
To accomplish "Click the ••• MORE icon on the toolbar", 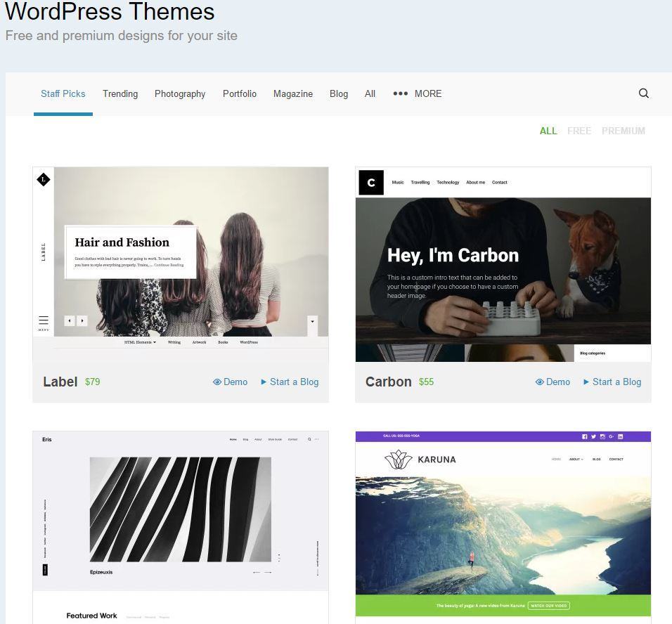I will click(x=401, y=92).
